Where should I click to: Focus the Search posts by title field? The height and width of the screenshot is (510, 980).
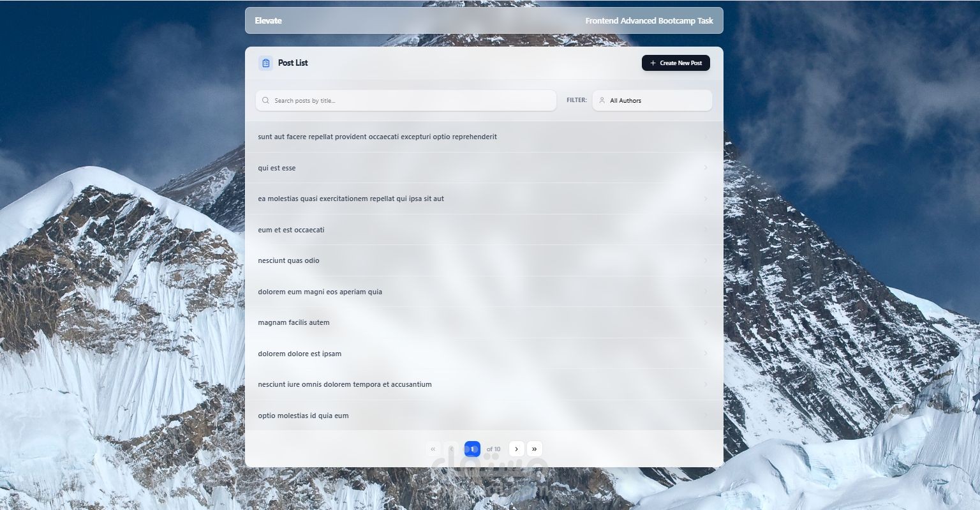pyautogui.click(x=406, y=100)
